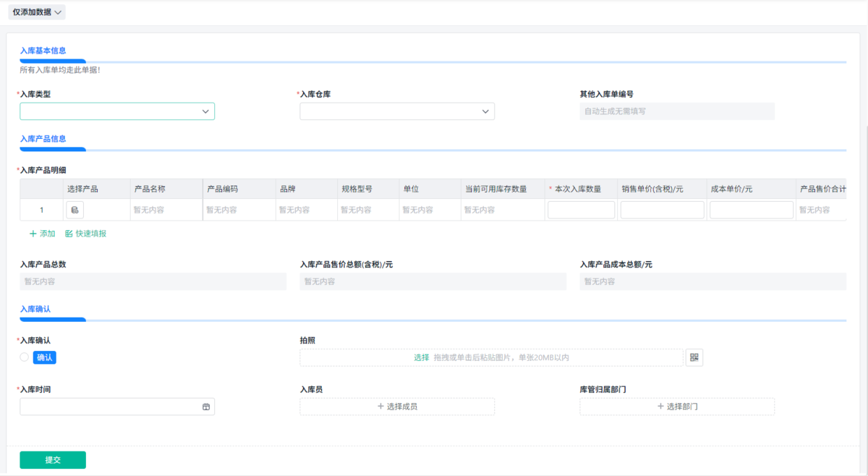Select the 确认 radio button
The width and height of the screenshot is (868, 476).
pyautogui.click(x=25, y=357)
